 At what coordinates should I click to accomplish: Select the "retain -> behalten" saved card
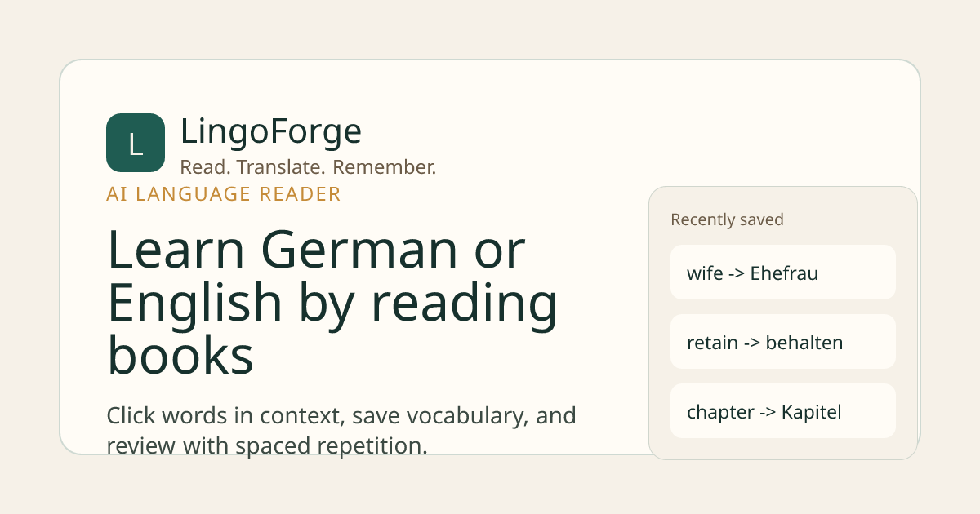click(x=782, y=342)
